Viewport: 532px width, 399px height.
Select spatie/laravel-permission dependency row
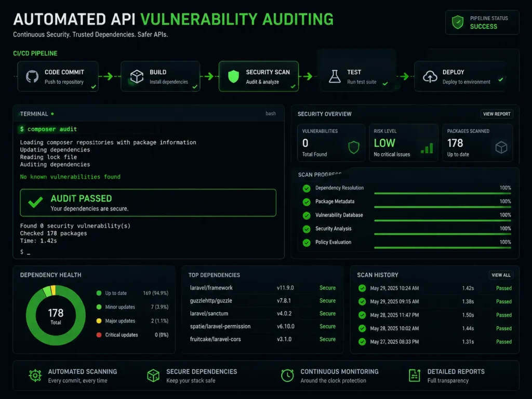pyautogui.click(x=262, y=326)
